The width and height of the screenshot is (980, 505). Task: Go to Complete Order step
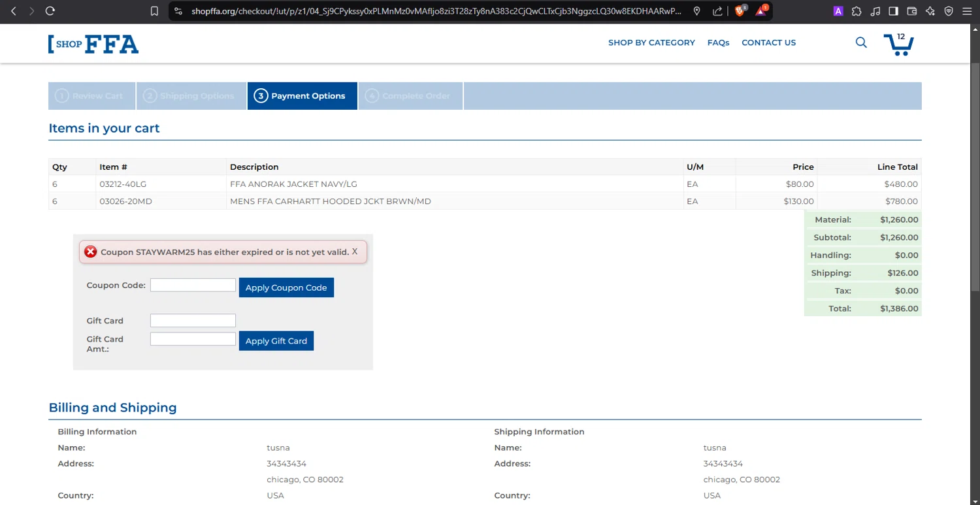click(x=410, y=96)
